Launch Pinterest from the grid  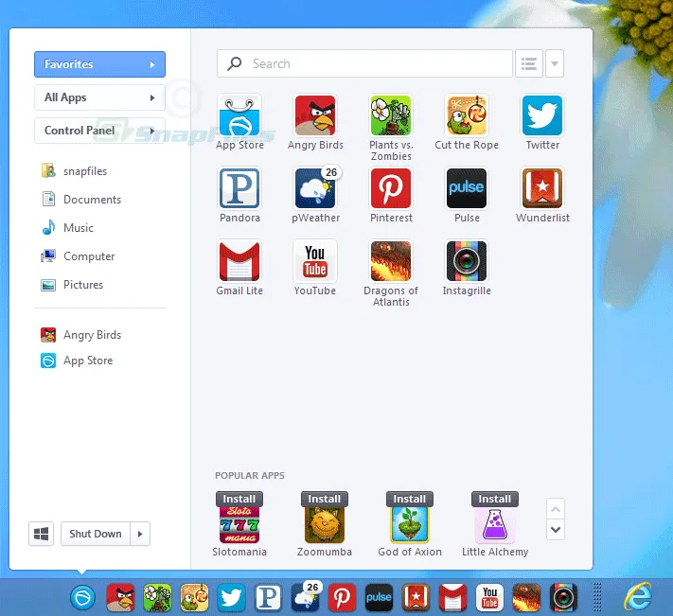391,188
